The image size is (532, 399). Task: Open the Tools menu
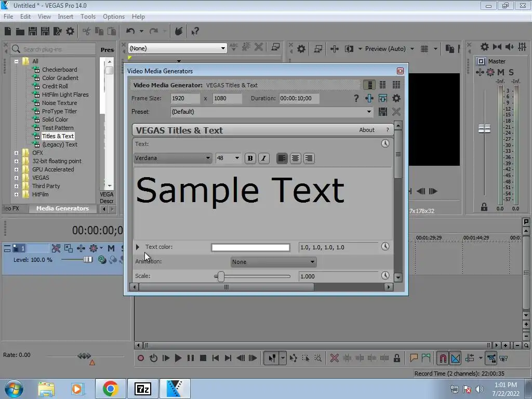(x=88, y=16)
